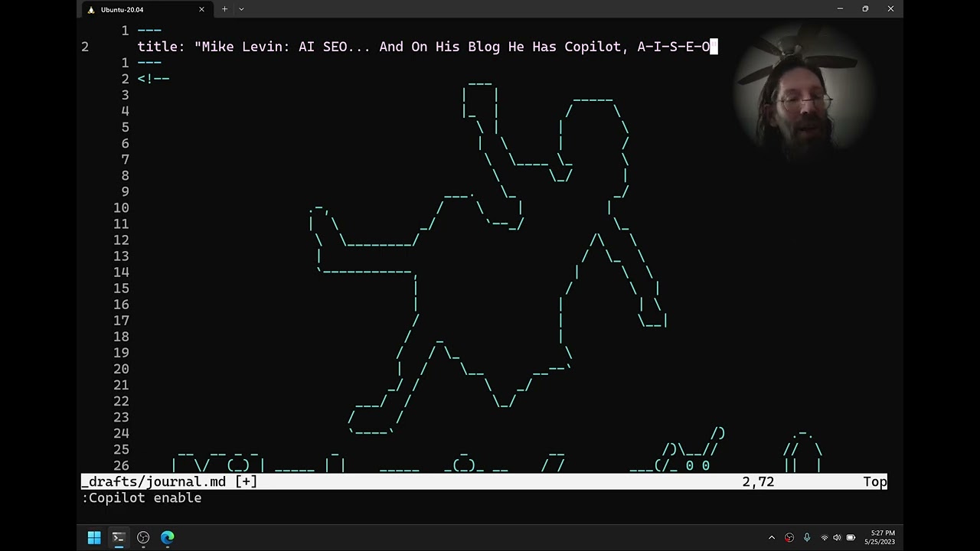Screen dimensions: 980x551
Task: Click the "A-I-S-E-O" text ending the title
Action: 674,47
